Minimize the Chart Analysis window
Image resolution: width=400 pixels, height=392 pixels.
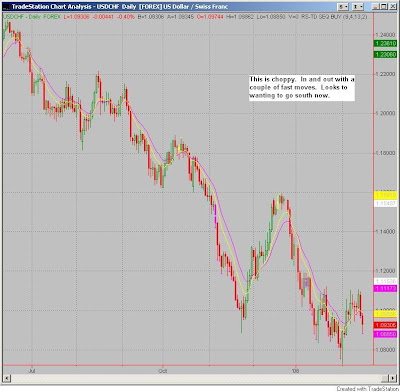(376, 7)
